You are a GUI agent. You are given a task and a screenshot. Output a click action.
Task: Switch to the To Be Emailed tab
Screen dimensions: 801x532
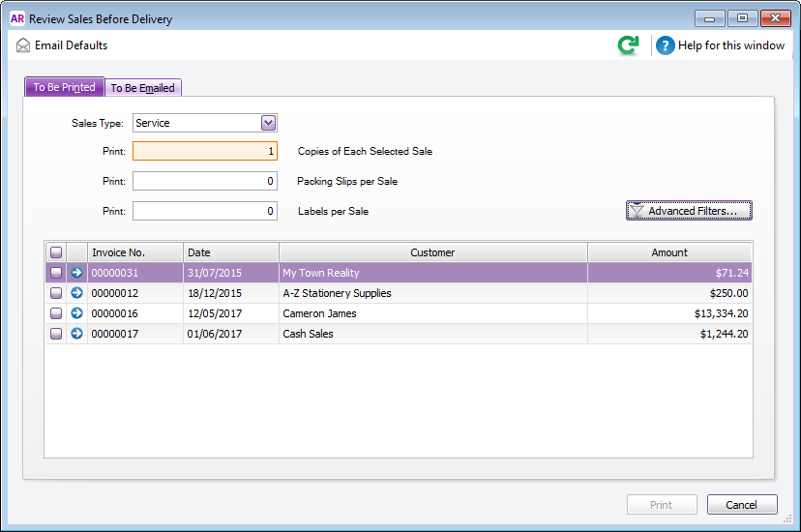click(x=142, y=88)
